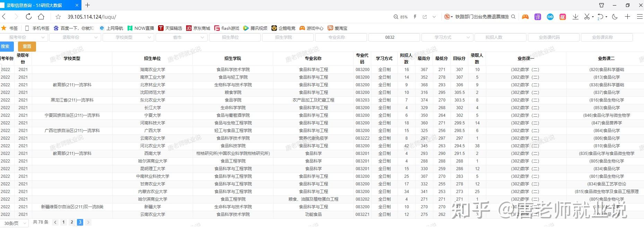
Task: Open 天猫精选 bookmark
Action: click(170, 28)
